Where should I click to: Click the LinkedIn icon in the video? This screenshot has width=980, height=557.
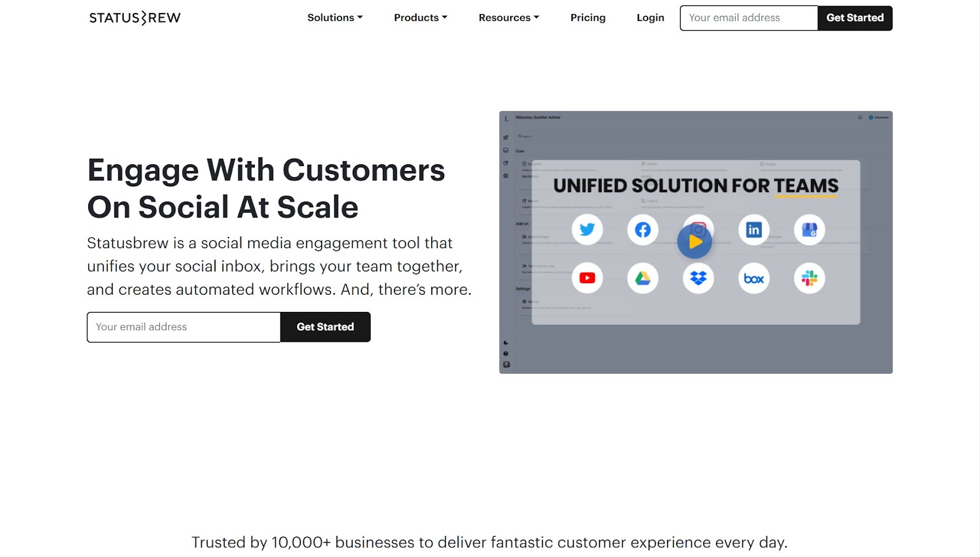[x=753, y=230]
